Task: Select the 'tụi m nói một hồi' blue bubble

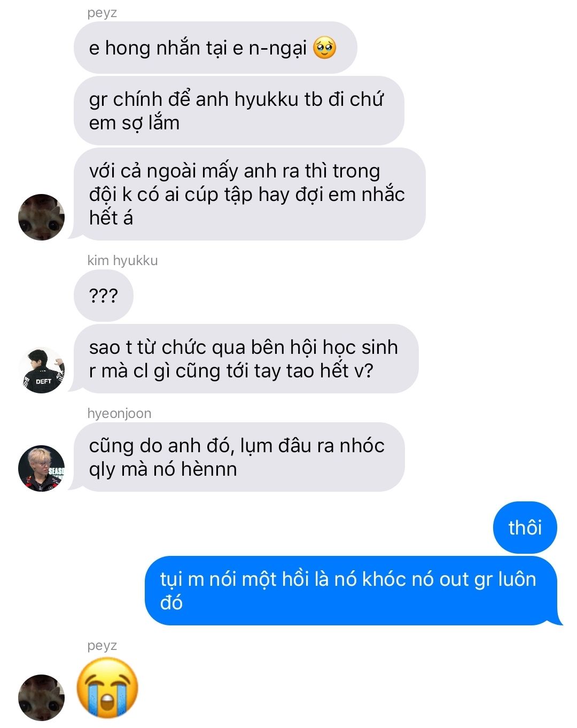Action: tap(353, 591)
